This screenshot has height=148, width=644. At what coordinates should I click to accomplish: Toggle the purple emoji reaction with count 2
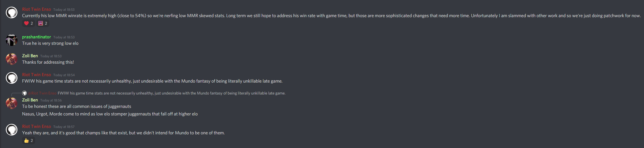[43, 23]
